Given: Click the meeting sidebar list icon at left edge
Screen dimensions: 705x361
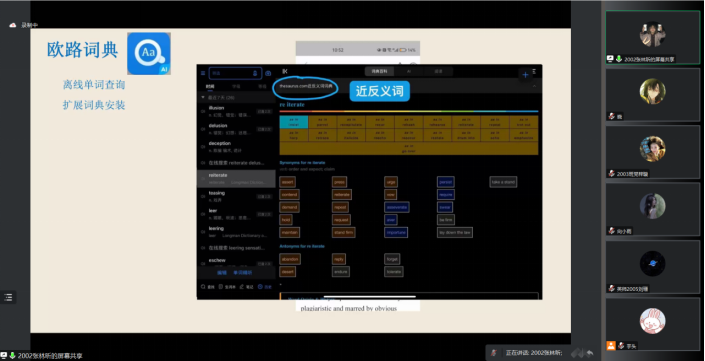Looking at the screenshot, I should [x=8, y=297].
